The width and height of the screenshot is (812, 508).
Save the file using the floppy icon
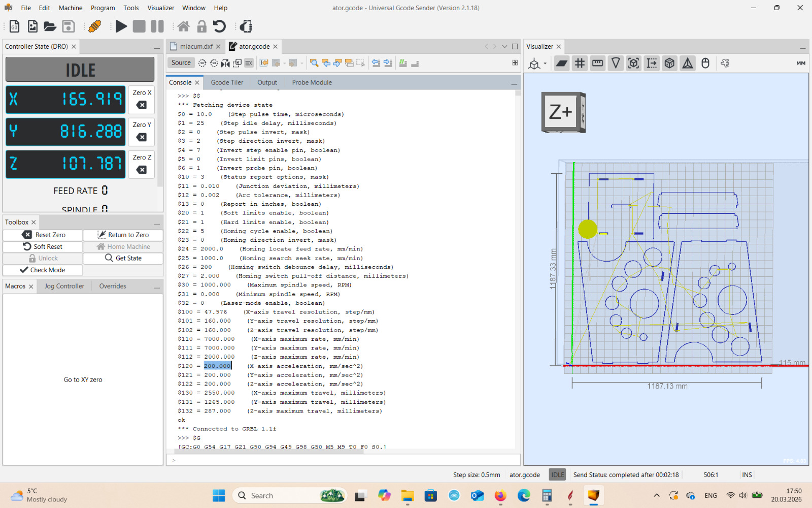point(68,26)
